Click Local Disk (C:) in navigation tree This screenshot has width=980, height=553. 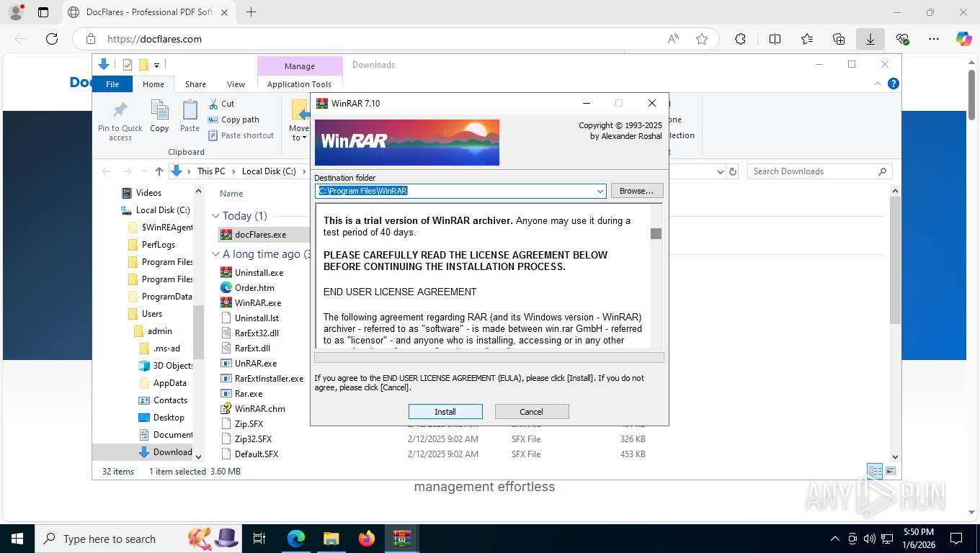point(163,210)
